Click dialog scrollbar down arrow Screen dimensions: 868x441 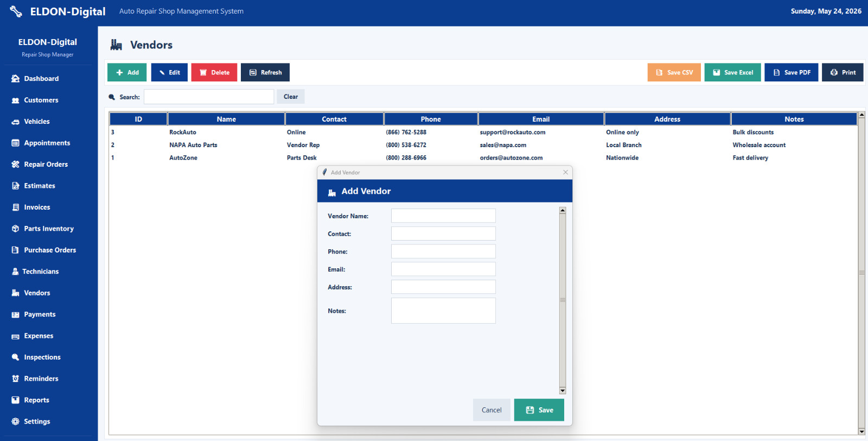(x=563, y=390)
